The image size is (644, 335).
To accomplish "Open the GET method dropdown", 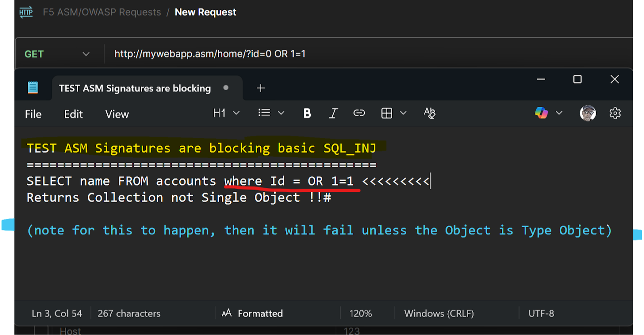I will pos(57,54).
